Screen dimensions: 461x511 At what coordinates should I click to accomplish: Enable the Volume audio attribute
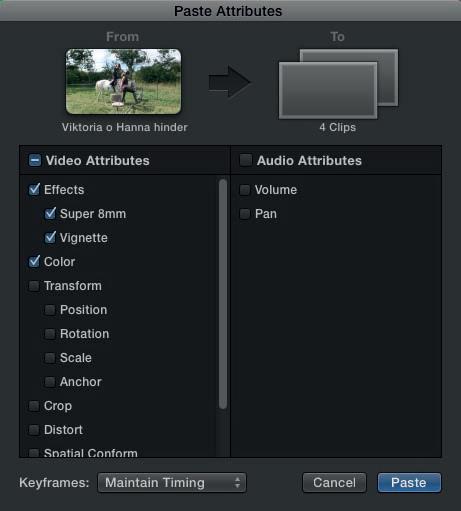coord(245,190)
